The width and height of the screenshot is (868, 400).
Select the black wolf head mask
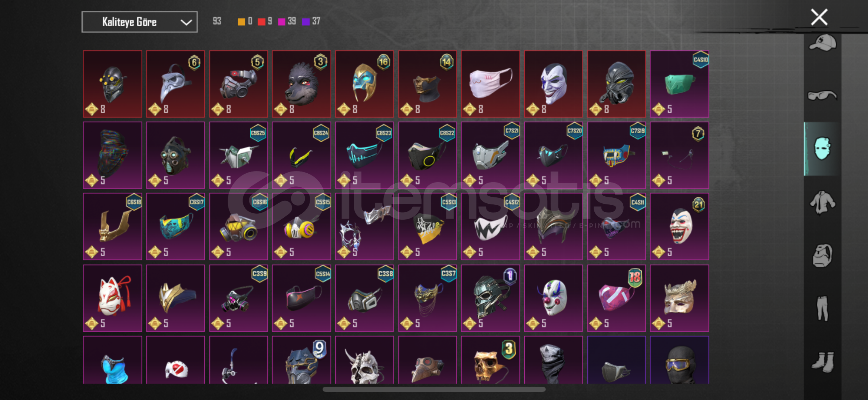coord(301,84)
